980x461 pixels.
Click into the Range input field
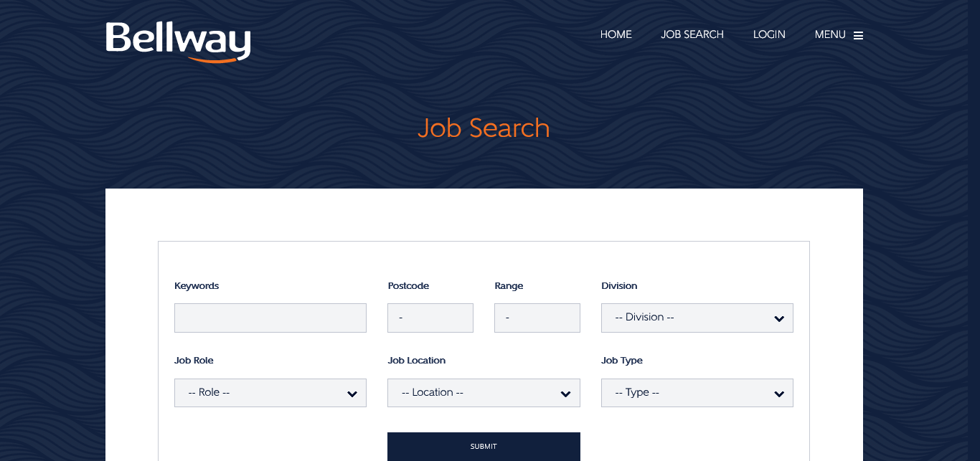click(537, 318)
